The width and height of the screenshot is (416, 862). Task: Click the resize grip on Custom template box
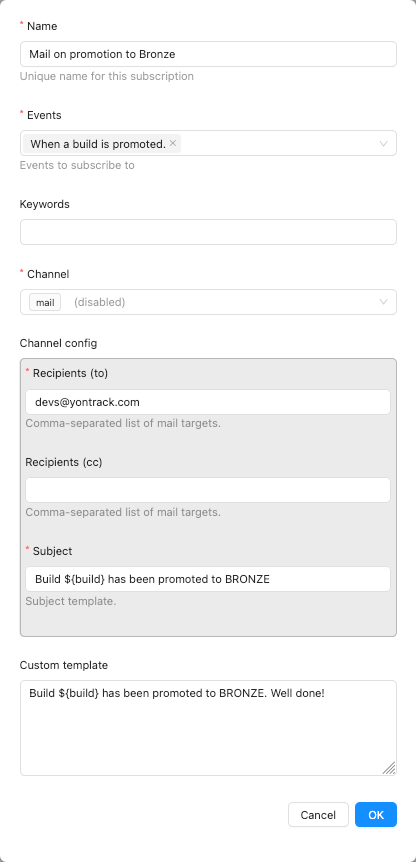pyautogui.click(x=389, y=768)
